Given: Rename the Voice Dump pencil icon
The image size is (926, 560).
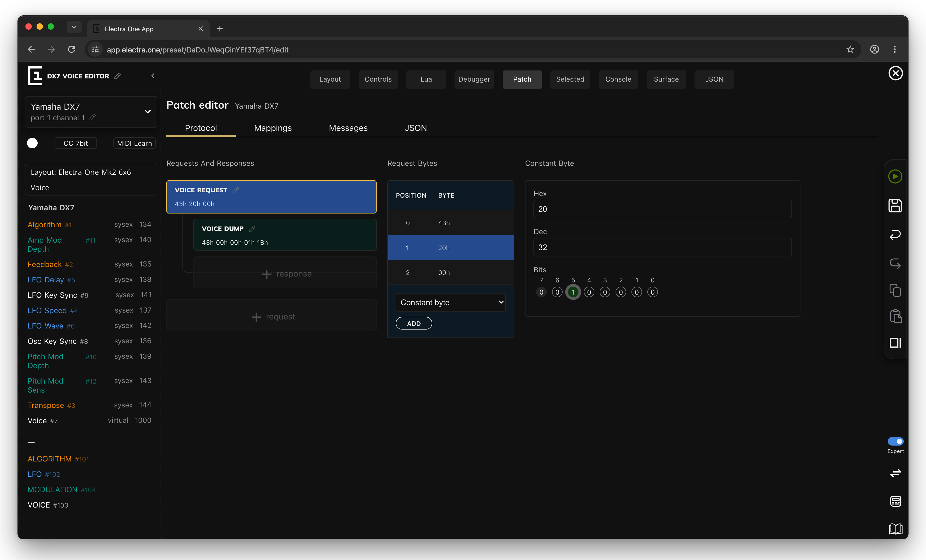Looking at the screenshot, I should point(252,229).
